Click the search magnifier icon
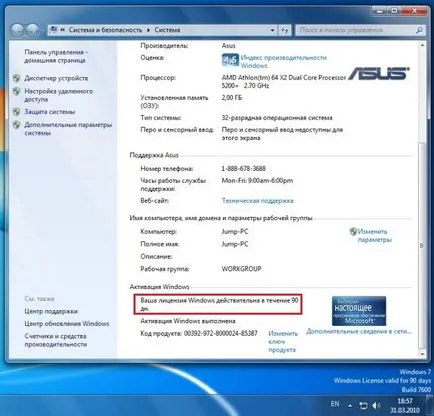The height and width of the screenshot is (416, 434). [x=419, y=30]
